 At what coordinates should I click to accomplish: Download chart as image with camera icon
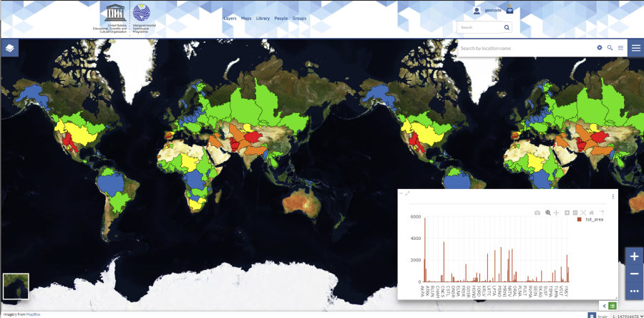537,213
